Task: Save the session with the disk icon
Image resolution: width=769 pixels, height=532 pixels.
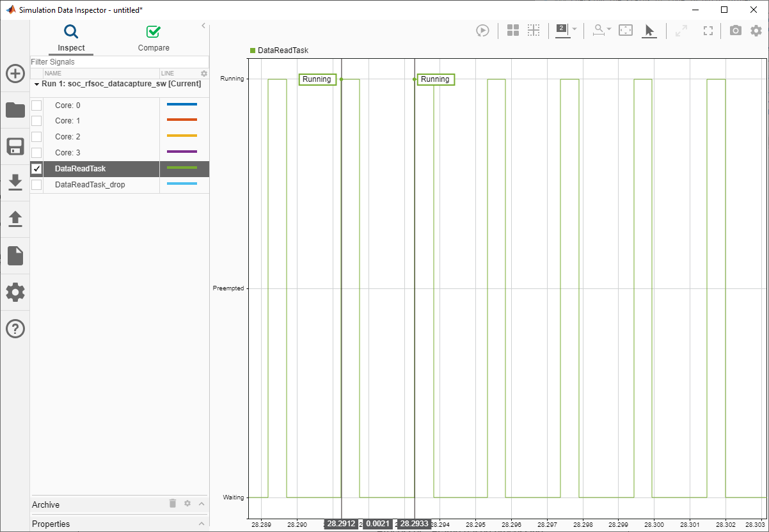Action: pos(15,146)
